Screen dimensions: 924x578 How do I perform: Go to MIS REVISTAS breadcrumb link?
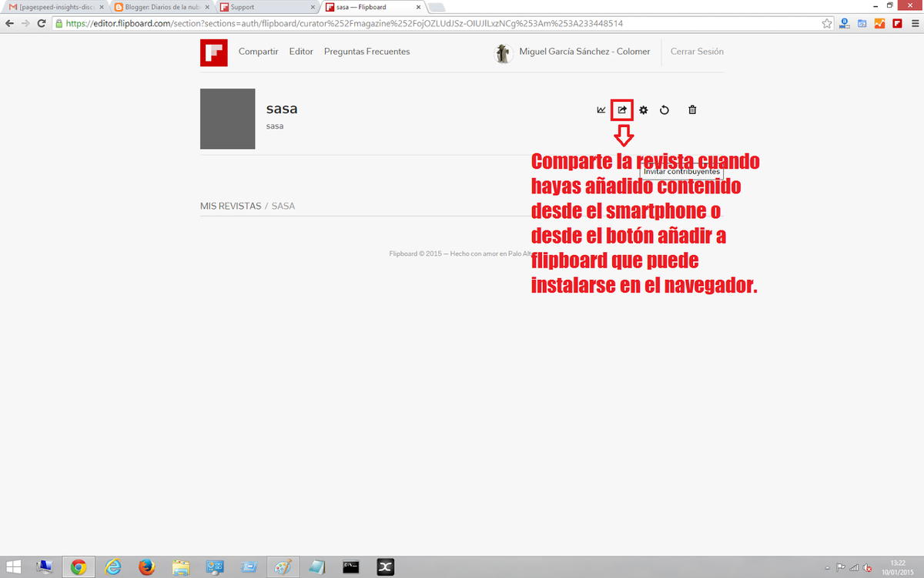pyautogui.click(x=230, y=207)
